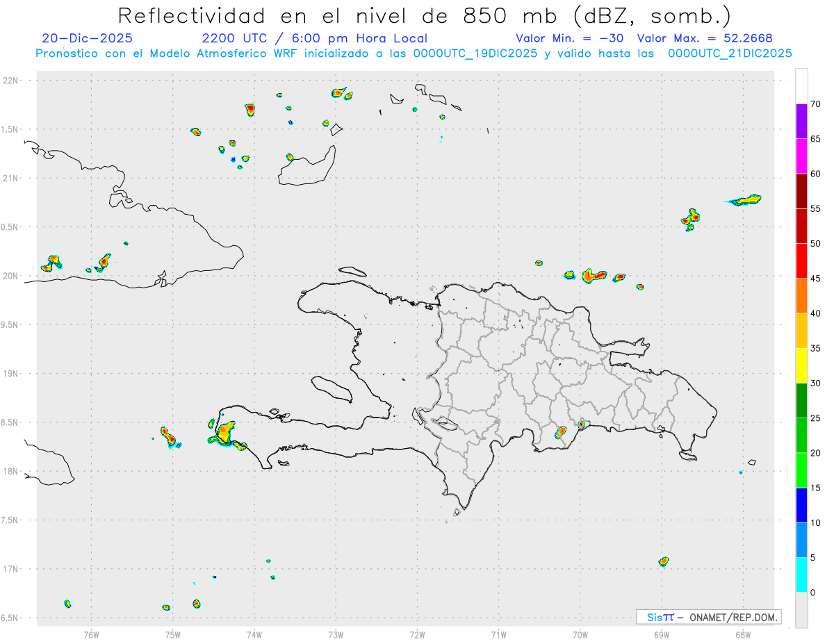
Task: Click the '0000UTC_21DIC2025' valid-until time
Action: coord(730,53)
